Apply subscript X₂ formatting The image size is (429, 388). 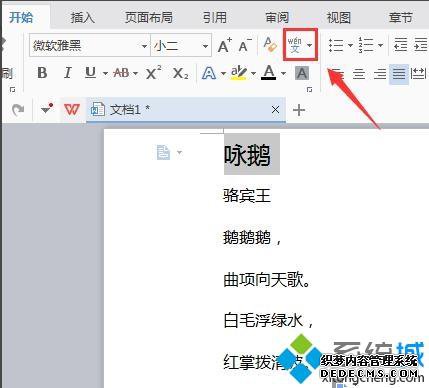click(x=180, y=73)
